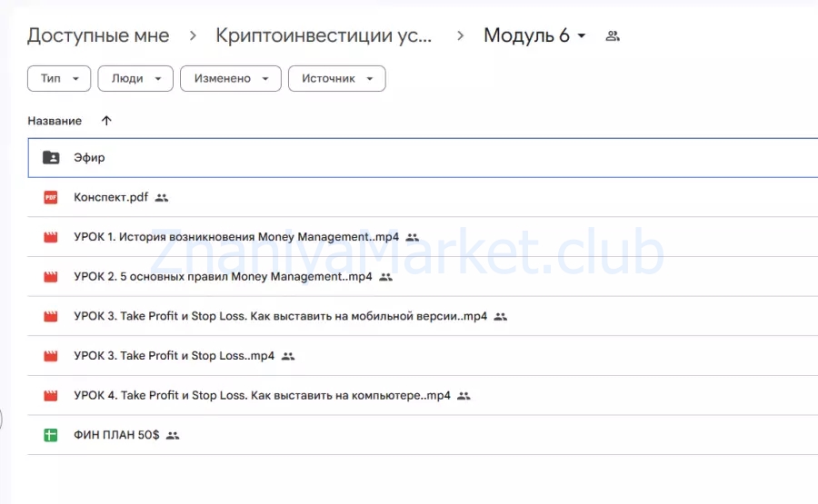Go to Криптоинвестиции breadcrumb folder
This screenshot has height=504, width=818.
pyautogui.click(x=324, y=35)
